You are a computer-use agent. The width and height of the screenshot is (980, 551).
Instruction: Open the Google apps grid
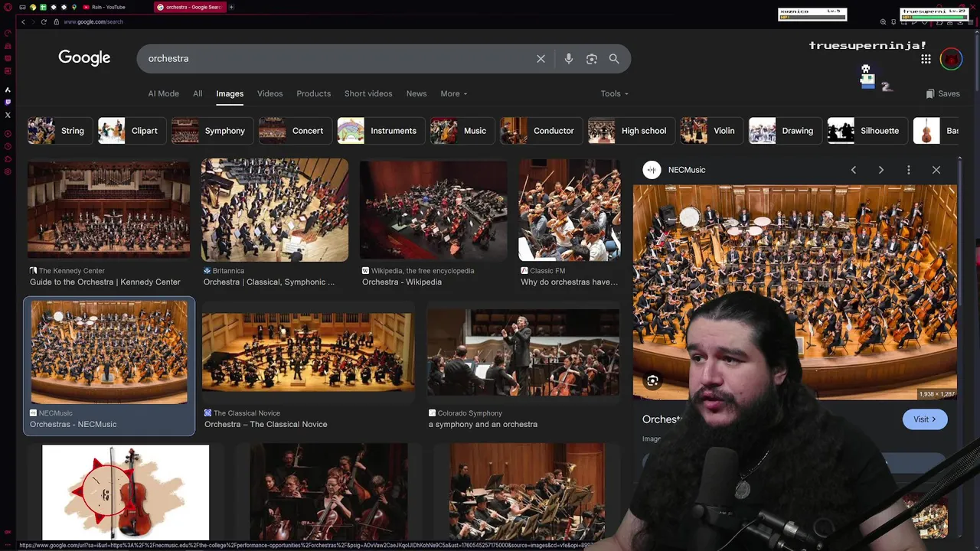[x=926, y=59]
